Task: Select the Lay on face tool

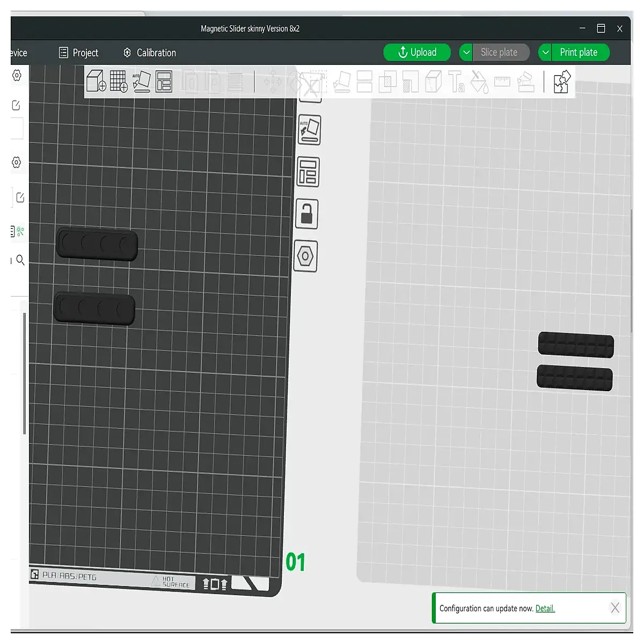Action: pos(342,82)
